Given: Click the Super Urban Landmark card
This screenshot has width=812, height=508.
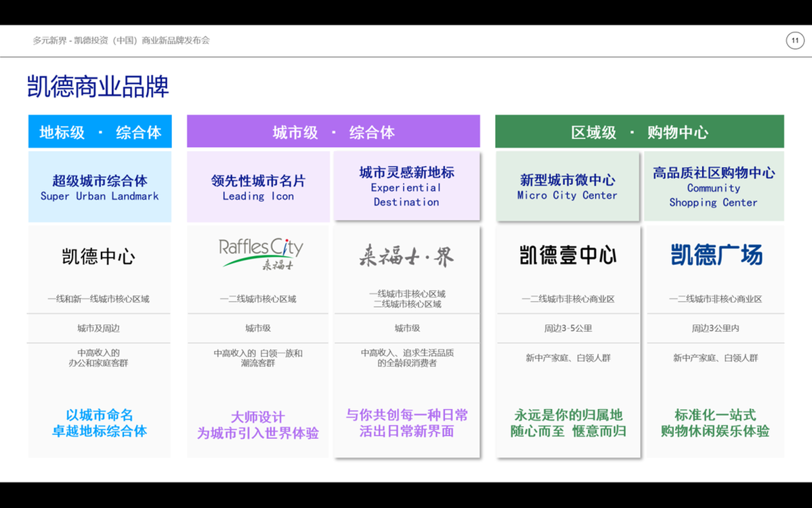Looking at the screenshot, I should [100, 188].
